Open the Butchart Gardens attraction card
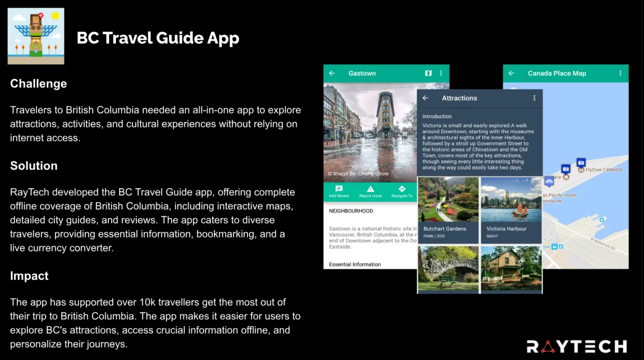Image resolution: width=644 pixels, height=360 pixels. point(448,210)
